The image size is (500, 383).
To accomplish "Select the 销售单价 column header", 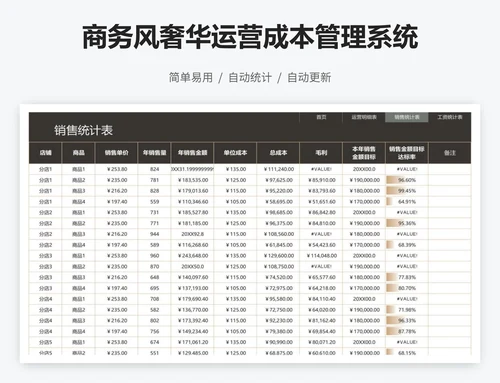I will tap(116, 153).
